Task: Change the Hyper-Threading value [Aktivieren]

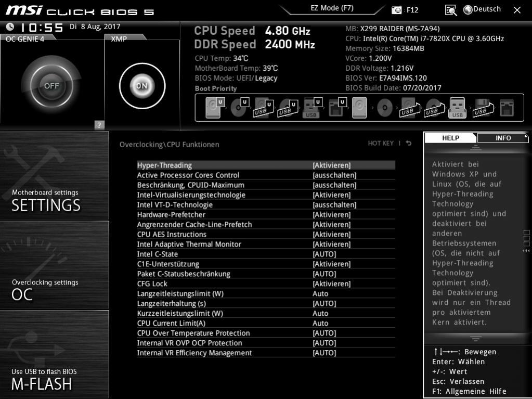Action: [x=332, y=165]
